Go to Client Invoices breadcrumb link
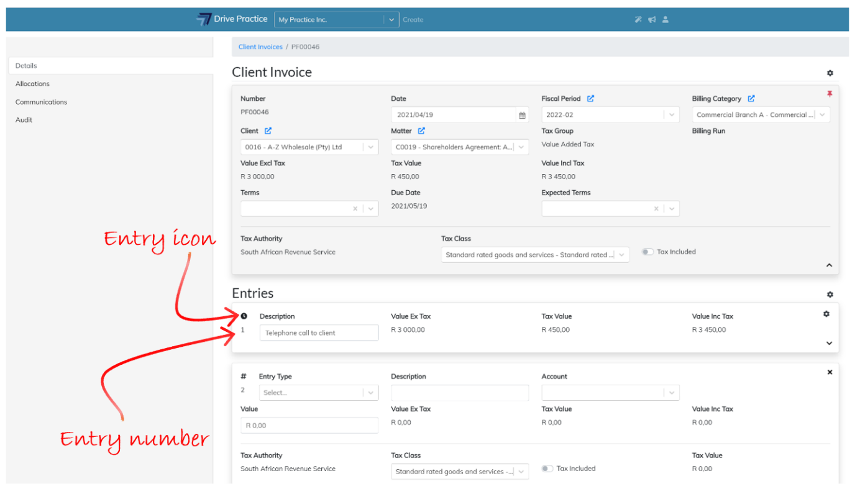Image resolution: width=855 pixels, height=504 pixels. 260,47
